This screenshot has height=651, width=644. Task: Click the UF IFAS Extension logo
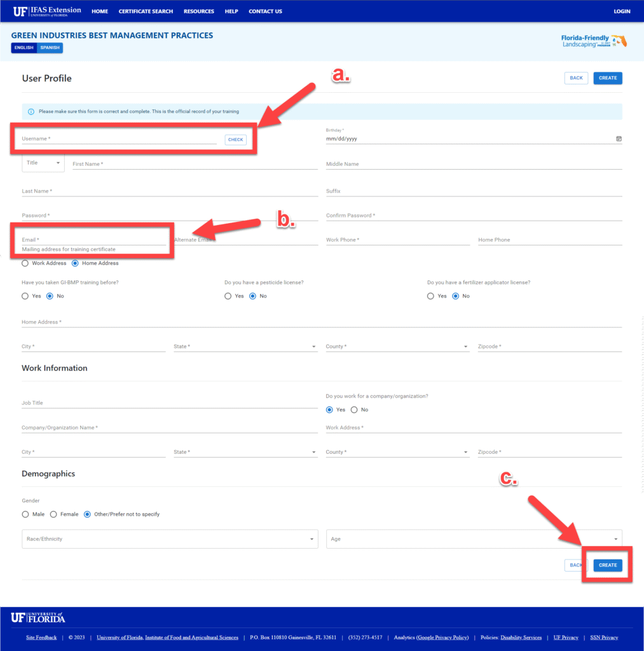(x=47, y=11)
